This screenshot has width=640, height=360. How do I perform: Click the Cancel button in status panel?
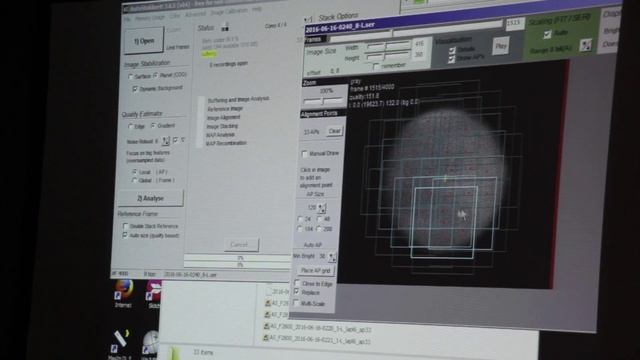(241, 244)
